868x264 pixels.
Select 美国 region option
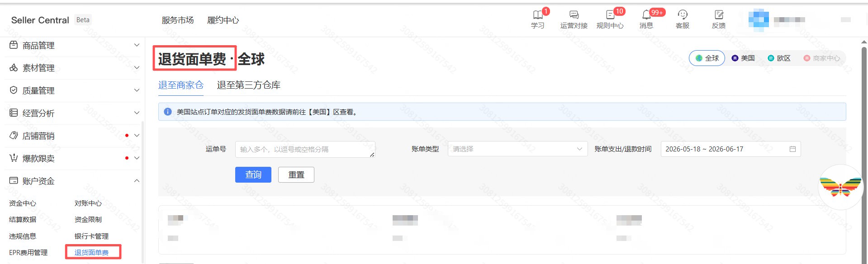pos(743,58)
